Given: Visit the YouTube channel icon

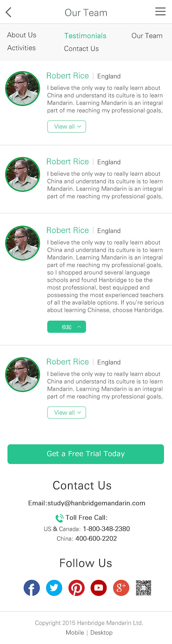Looking at the screenshot, I should [x=99, y=588].
